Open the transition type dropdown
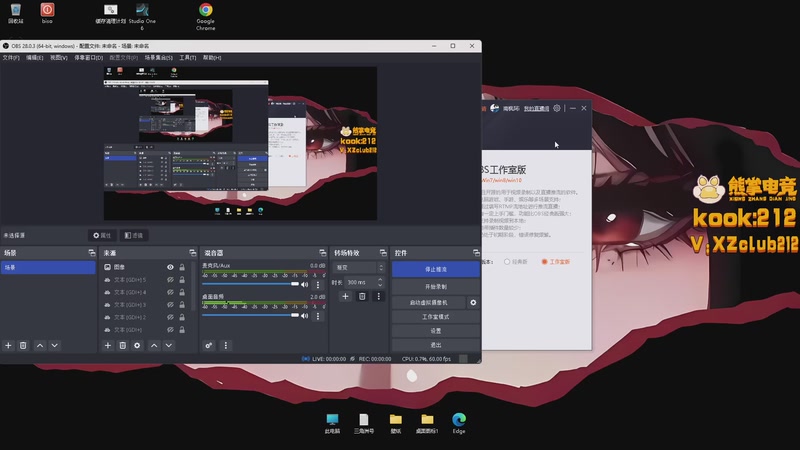 click(x=360, y=267)
